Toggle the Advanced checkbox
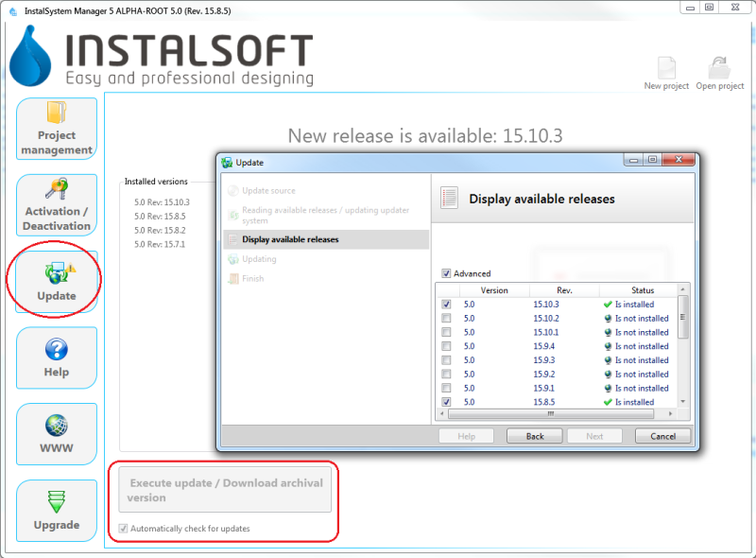Viewport: 756px width, 558px height. click(x=446, y=273)
